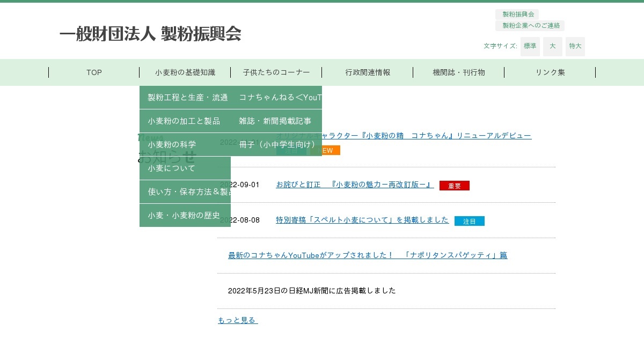Click the 日経MJ新聞に広告掲載しました text
Image resolution: width=644 pixels, height=339 pixels.
[x=312, y=291]
